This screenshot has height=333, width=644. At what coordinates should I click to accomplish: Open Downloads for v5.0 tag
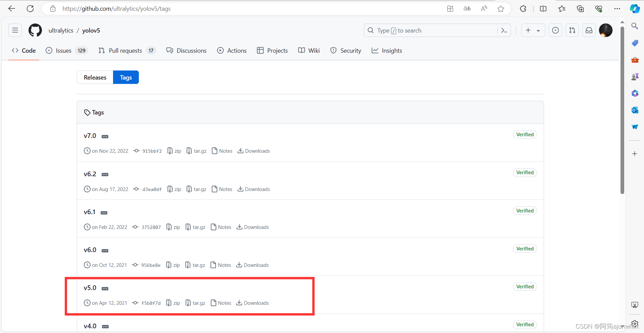coord(253,303)
